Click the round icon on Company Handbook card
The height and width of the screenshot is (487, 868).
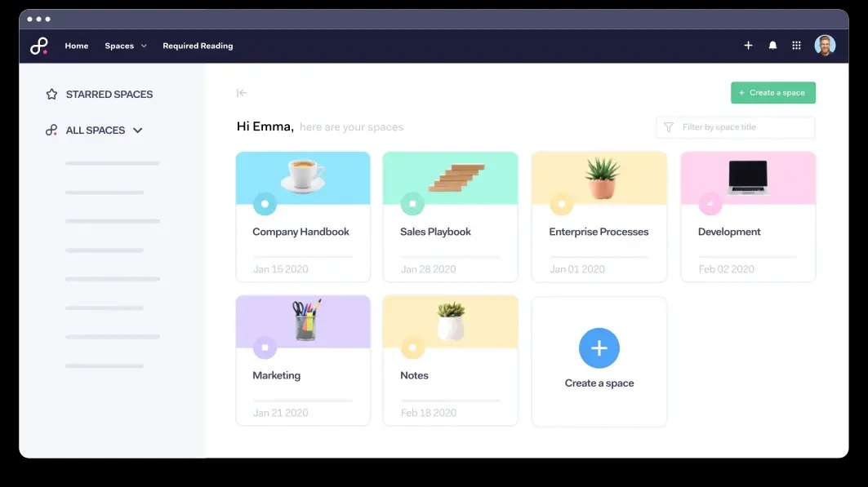[265, 204]
